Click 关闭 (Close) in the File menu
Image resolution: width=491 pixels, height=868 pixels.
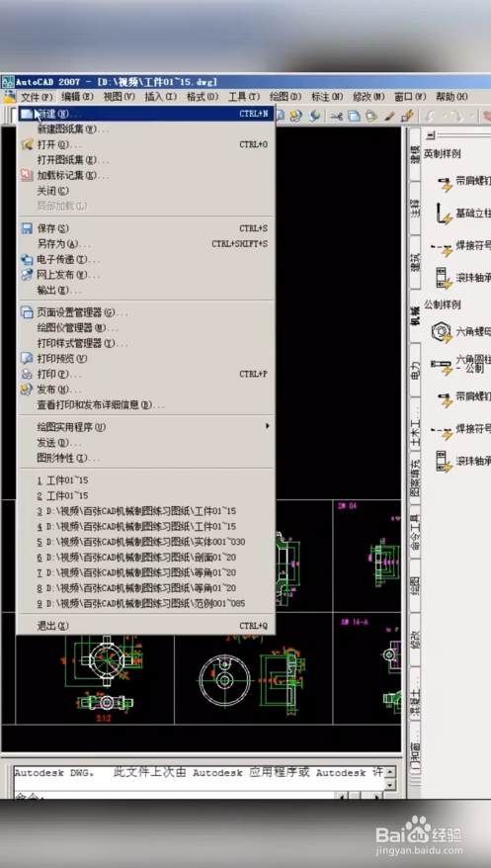pos(146,191)
